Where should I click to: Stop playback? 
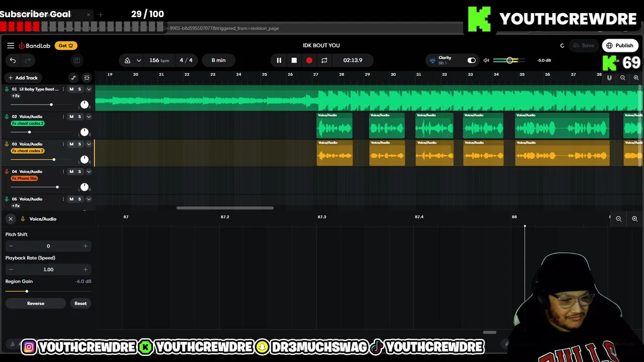pyautogui.click(x=294, y=60)
